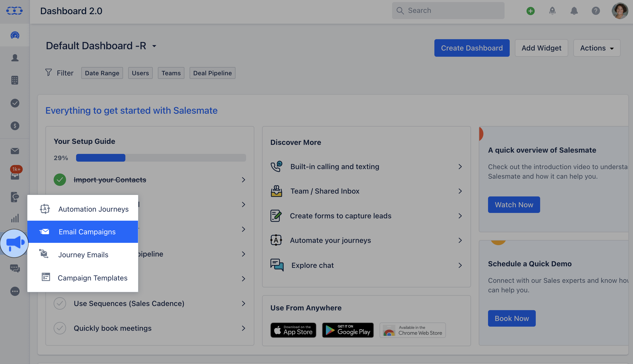Check the Use Sequences (Sales Cadence) circle
Image resolution: width=633 pixels, height=364 pixels.
[60, 303]
